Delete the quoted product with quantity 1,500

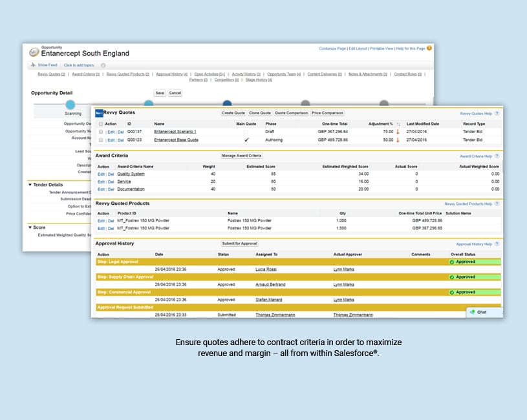(x=111, y=229)
